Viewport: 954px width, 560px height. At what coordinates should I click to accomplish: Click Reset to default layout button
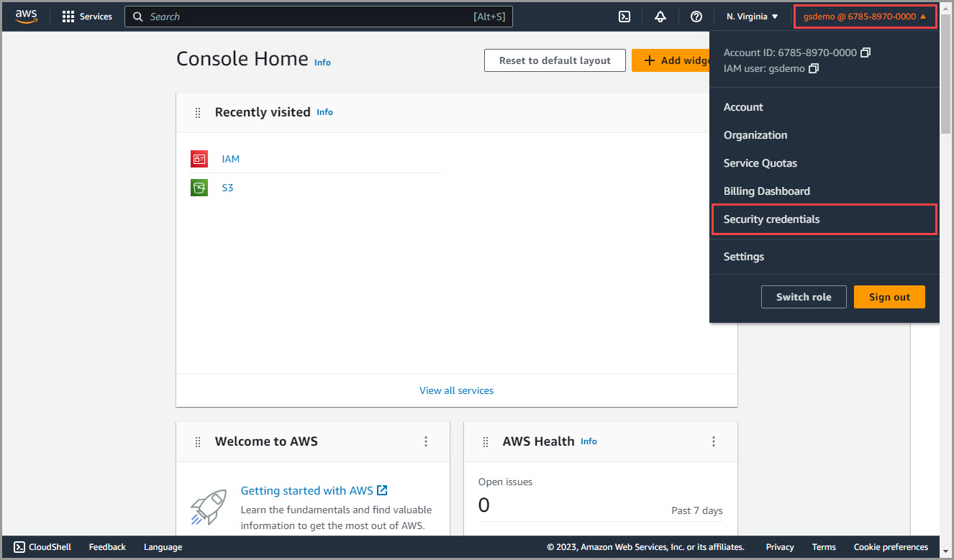point(555,60)
